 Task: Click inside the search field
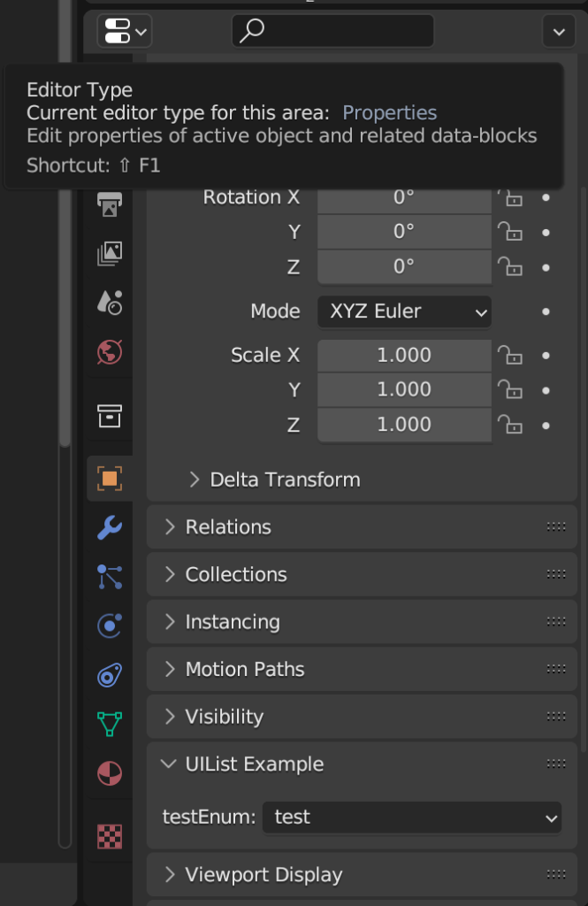tap(332, 31)
